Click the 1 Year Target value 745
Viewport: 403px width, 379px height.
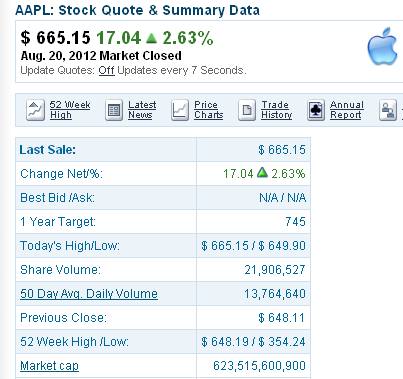[295, 222]
